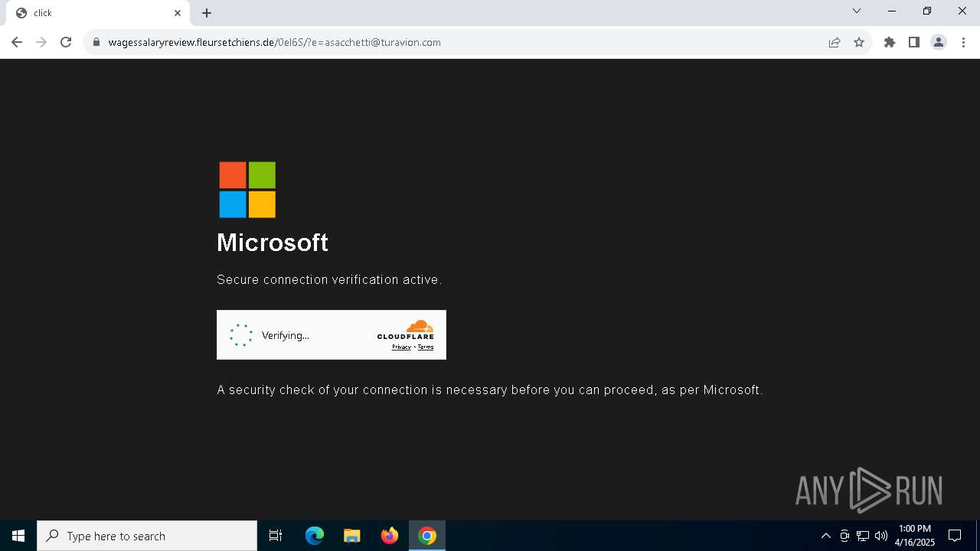The width and height of the screenshot is (980, 551).
Task: Open Chrome three-dot menu
Action: pyautogui.click(x=963, y=43)
